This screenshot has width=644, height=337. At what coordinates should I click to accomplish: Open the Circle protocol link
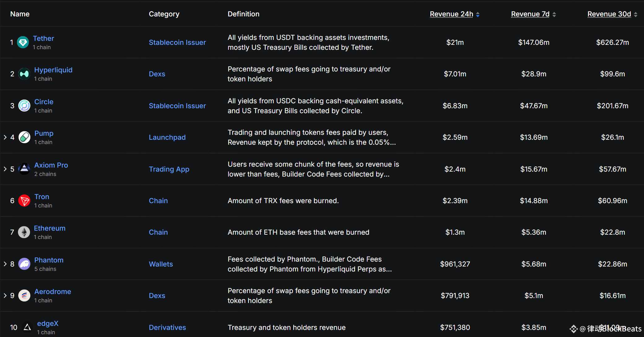44,102
